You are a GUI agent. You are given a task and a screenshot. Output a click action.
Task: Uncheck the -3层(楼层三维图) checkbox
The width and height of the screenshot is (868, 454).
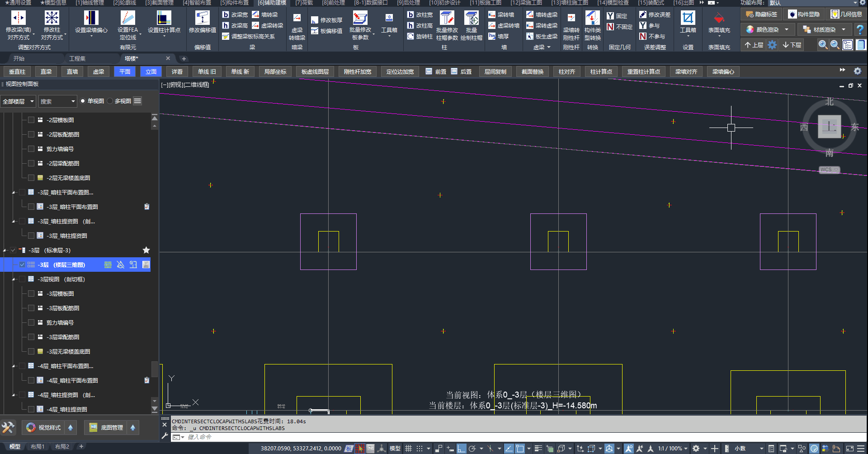(22, 265)
